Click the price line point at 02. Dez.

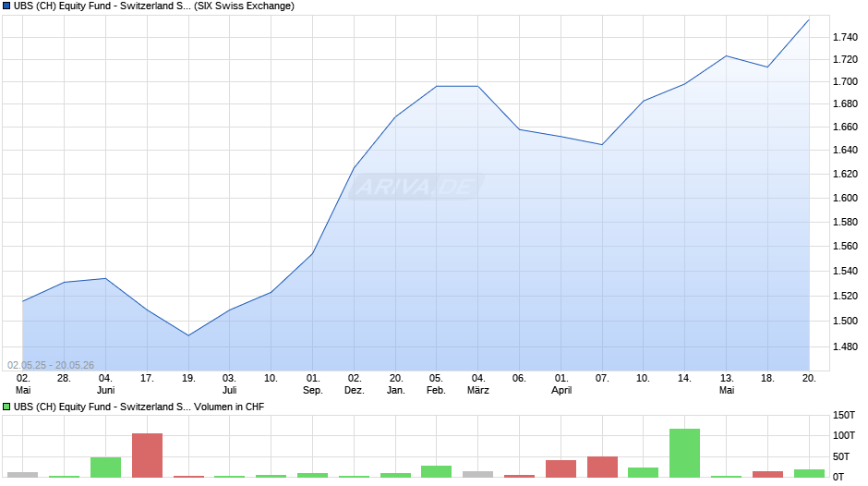tap(355, 168)
